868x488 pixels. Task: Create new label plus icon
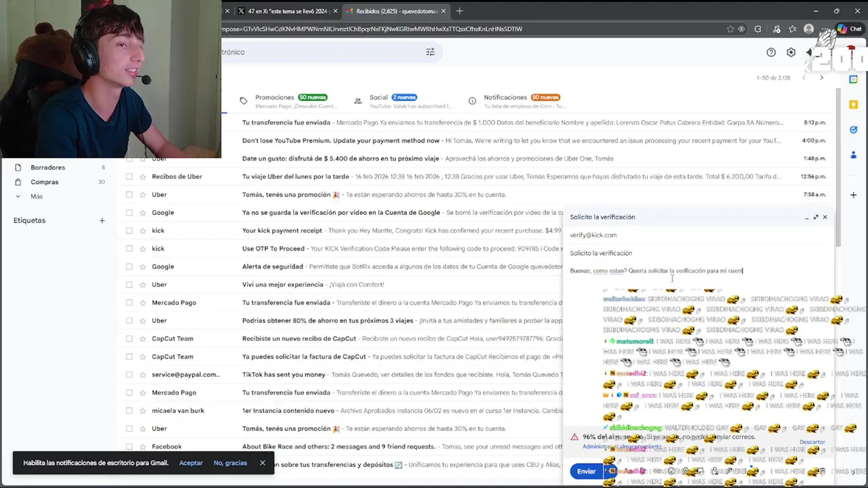102,220
